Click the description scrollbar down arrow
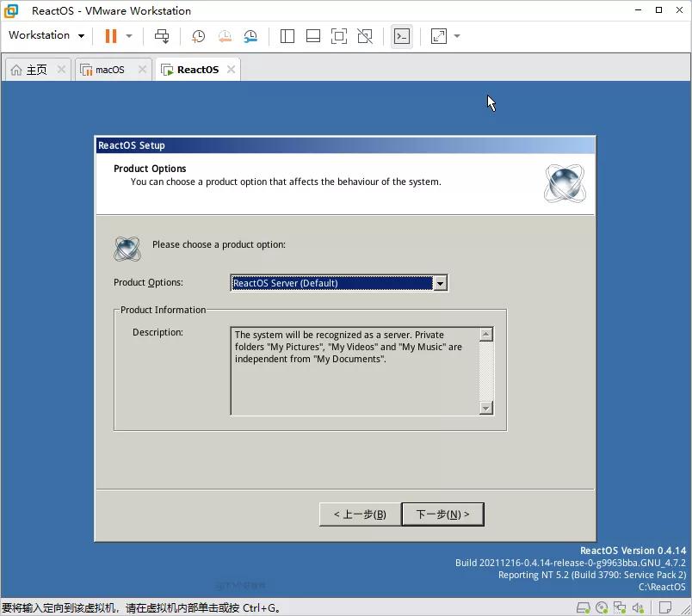The image size is (692, 616). click(x=485, y=408)
